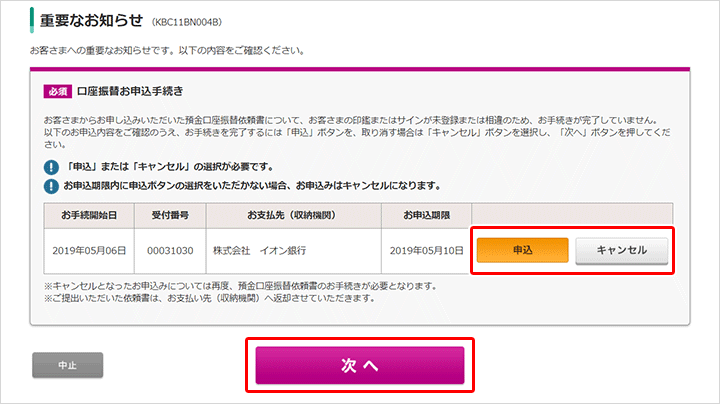
Task: Click the お申込期限 column header
Action: 426,214
